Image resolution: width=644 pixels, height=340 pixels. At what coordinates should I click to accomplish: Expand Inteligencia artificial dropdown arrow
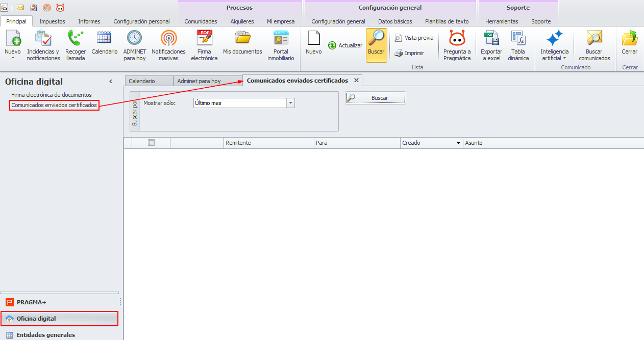tap(565, 58)
